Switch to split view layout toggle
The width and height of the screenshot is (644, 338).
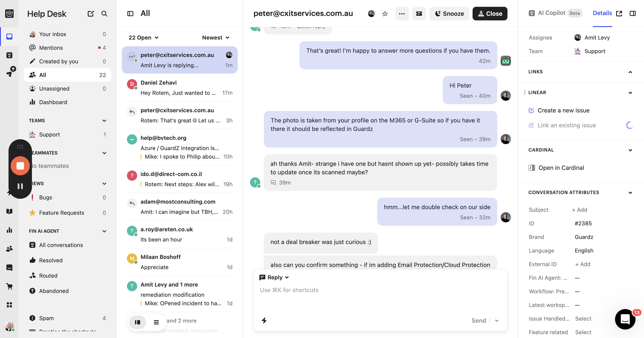pyautogui.click(x=137, y=322)
